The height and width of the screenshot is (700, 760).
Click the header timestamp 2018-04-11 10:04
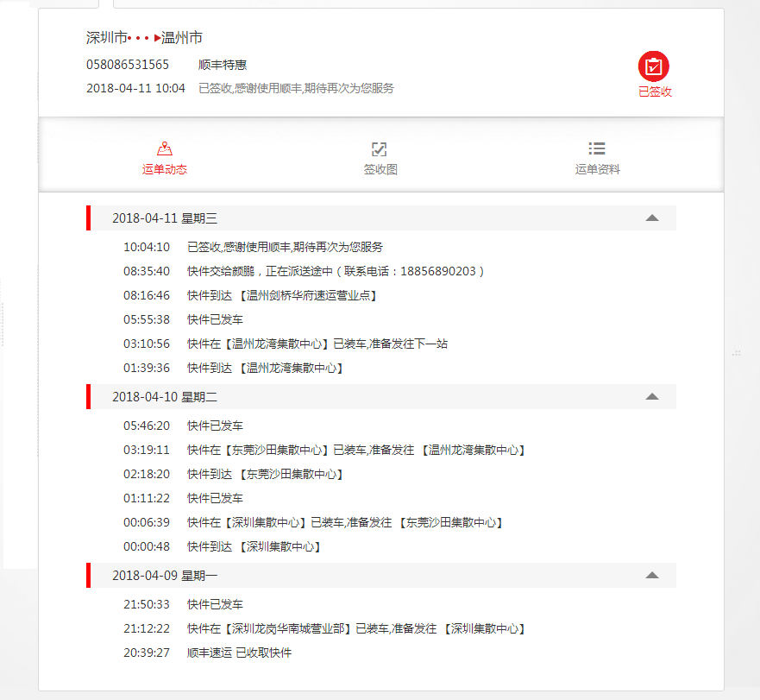(135, 88)
